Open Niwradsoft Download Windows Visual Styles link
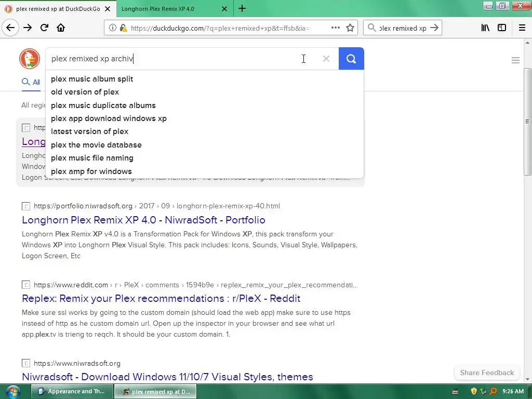 pos(167,377)
